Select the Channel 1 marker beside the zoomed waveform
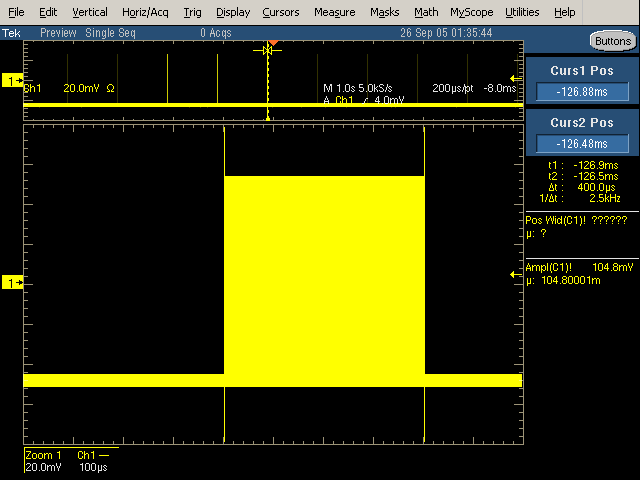The image size is (640, 480). (13, 284)
